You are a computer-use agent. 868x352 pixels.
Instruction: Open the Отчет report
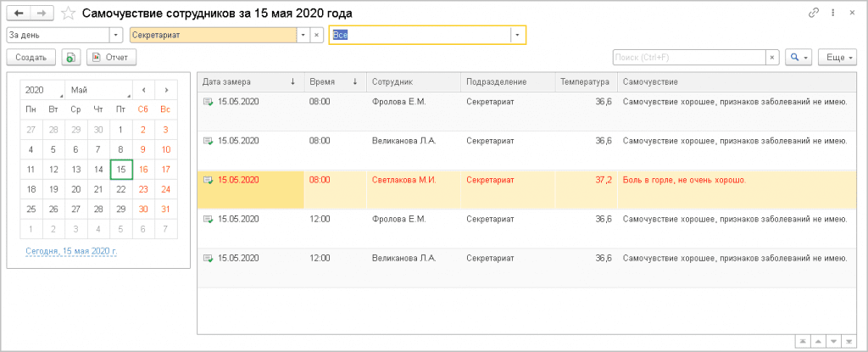click(111, 57)
